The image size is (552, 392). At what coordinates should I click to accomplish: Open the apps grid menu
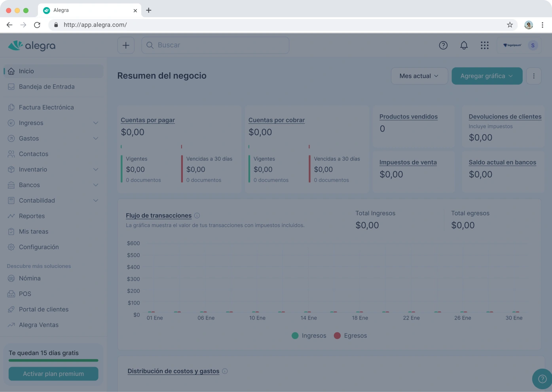pyautogui.click(x=484, y=45)
